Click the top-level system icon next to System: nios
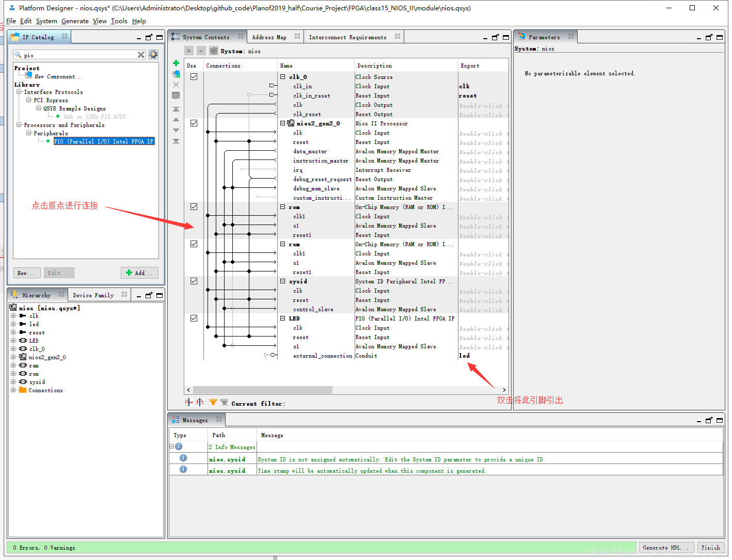The width and height of the screenshot is (732, 560). (x=214, y=51)
